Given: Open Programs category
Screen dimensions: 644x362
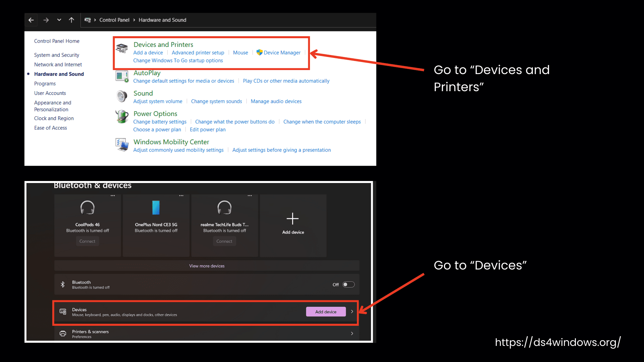Looking at the screenshot, I should [45, 83].
